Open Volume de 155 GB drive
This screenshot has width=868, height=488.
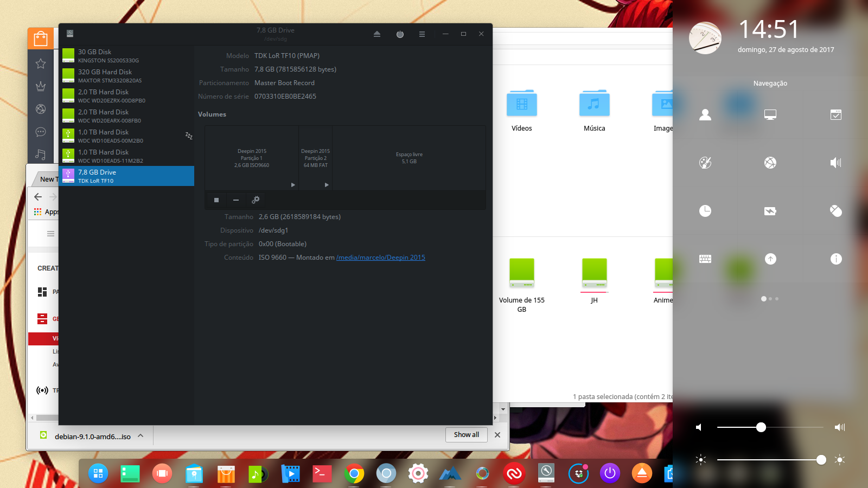coord(522,286)
